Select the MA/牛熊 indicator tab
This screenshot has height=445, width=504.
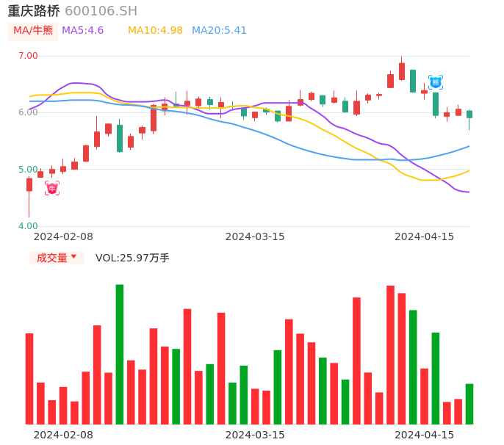point(33,31)
